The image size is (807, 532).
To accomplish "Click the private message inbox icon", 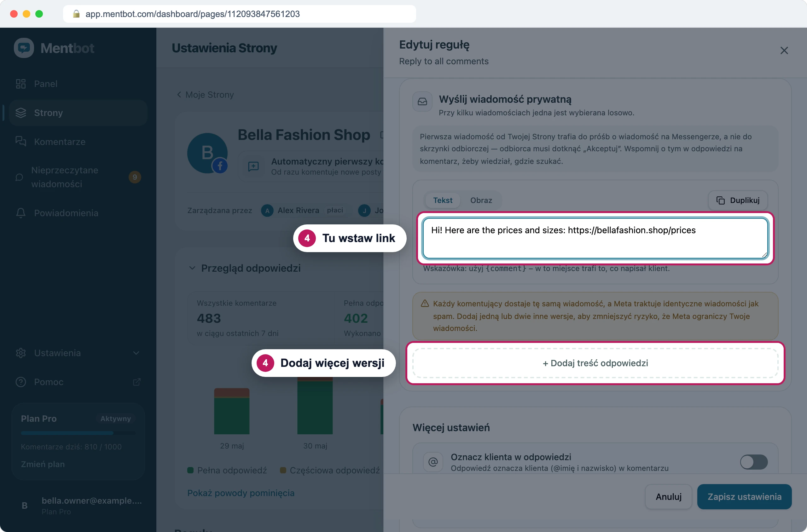I will pyautogui.click(x=422, y=101).
